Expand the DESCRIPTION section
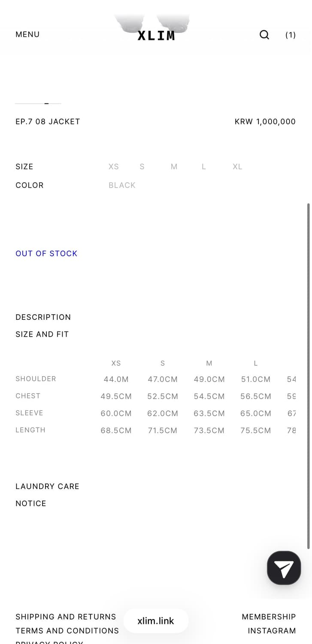The height and width of the screenshot is (644, 312). 43,317
